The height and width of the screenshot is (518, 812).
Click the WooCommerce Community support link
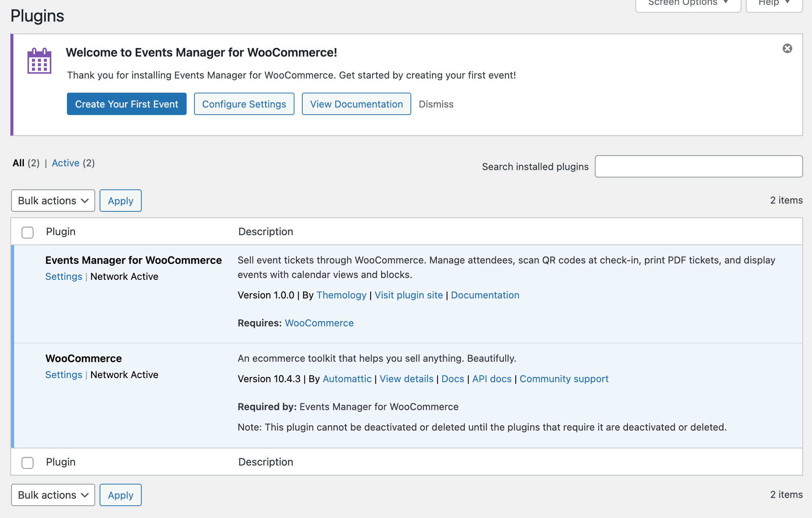pos(564,379)
